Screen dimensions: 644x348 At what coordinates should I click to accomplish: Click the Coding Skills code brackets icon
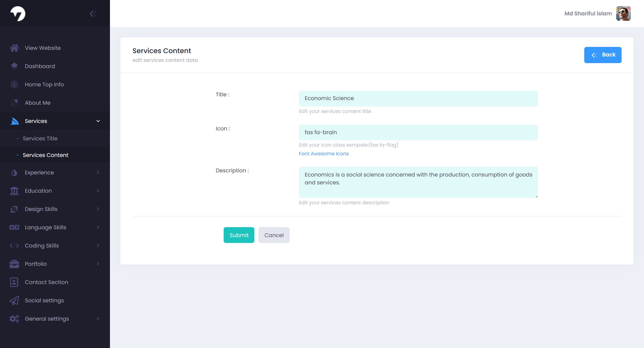point(14,246)
